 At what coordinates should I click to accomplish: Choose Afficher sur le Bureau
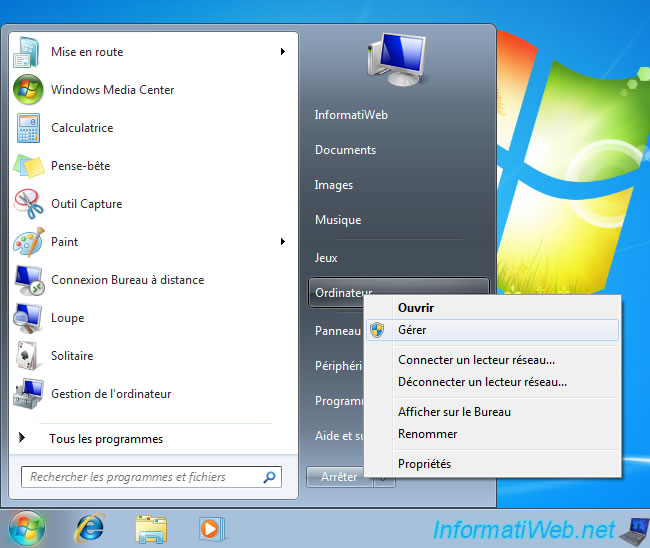(492, 412)
